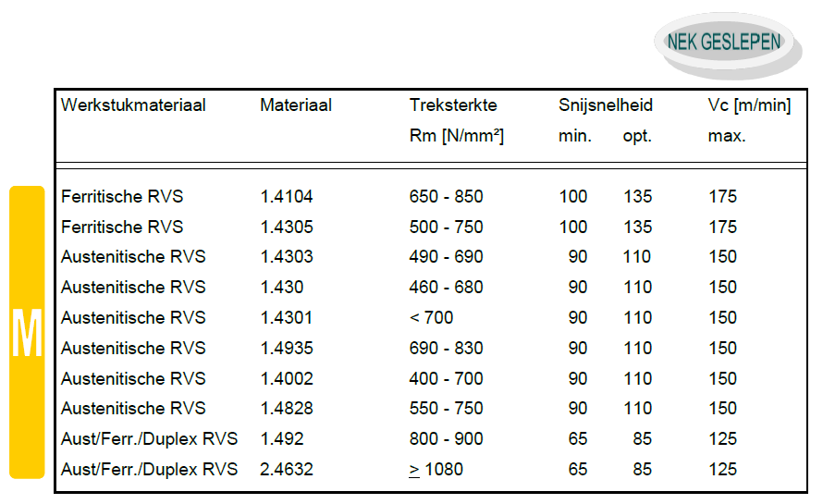Click material number 2.4632
This screenshot has width=823, height=504.
pyautogui.click(x=287, y=470)
